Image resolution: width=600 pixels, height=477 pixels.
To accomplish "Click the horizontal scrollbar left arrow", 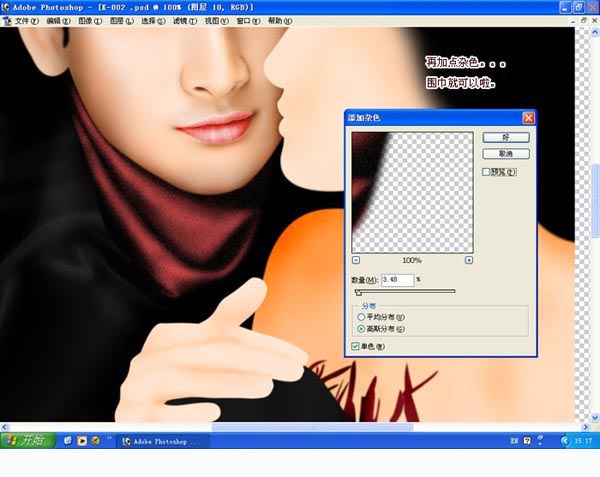I will click(x=4, y=427).
